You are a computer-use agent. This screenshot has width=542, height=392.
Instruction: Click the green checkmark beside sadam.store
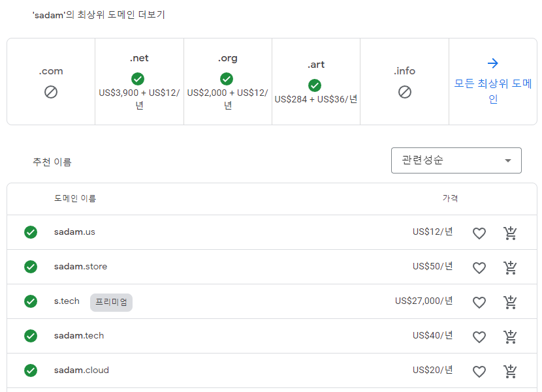31,267
